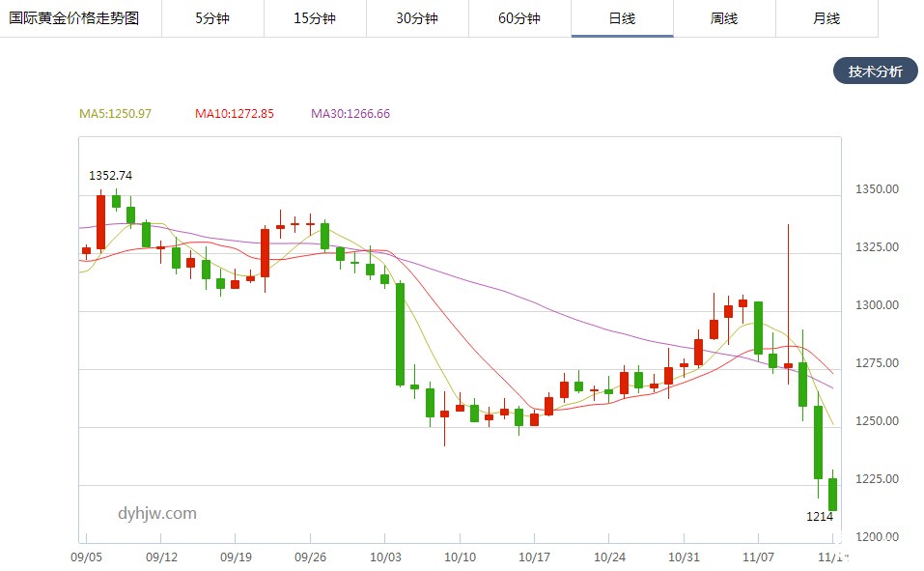Click the 1352.74 high price marker

click(x=110, y=176)
